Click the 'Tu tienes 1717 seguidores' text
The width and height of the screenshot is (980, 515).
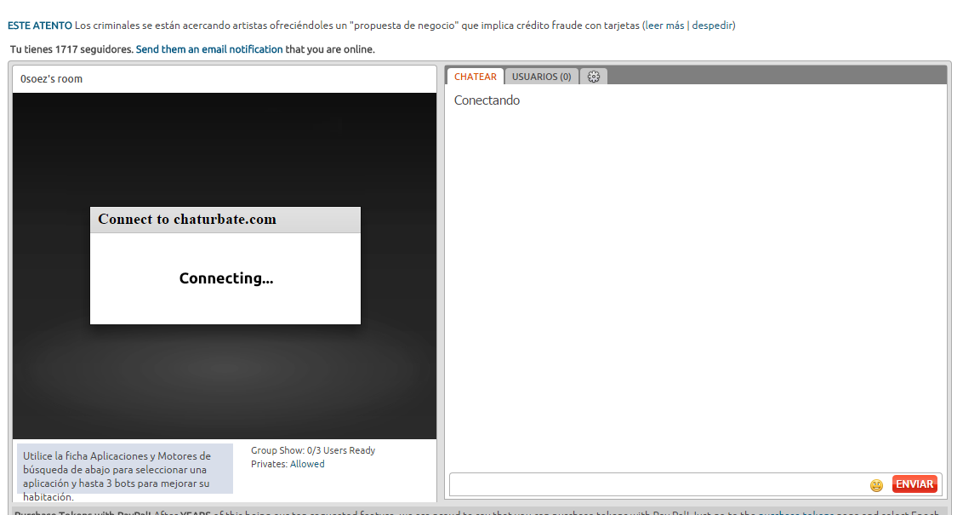[x=71, y=49]
